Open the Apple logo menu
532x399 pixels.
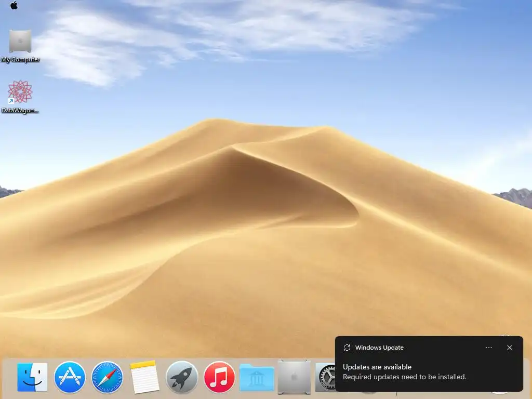14,5
